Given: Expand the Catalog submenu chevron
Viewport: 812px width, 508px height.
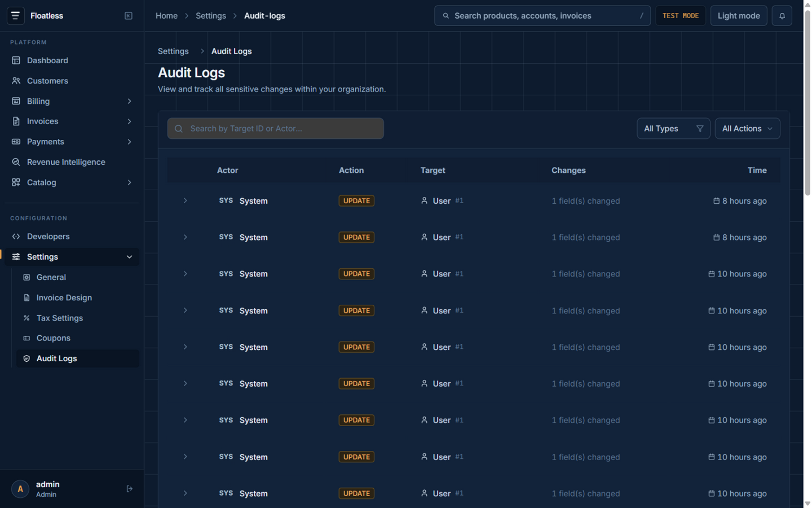Looking at the screenshot, I should (x=129, y=182).
